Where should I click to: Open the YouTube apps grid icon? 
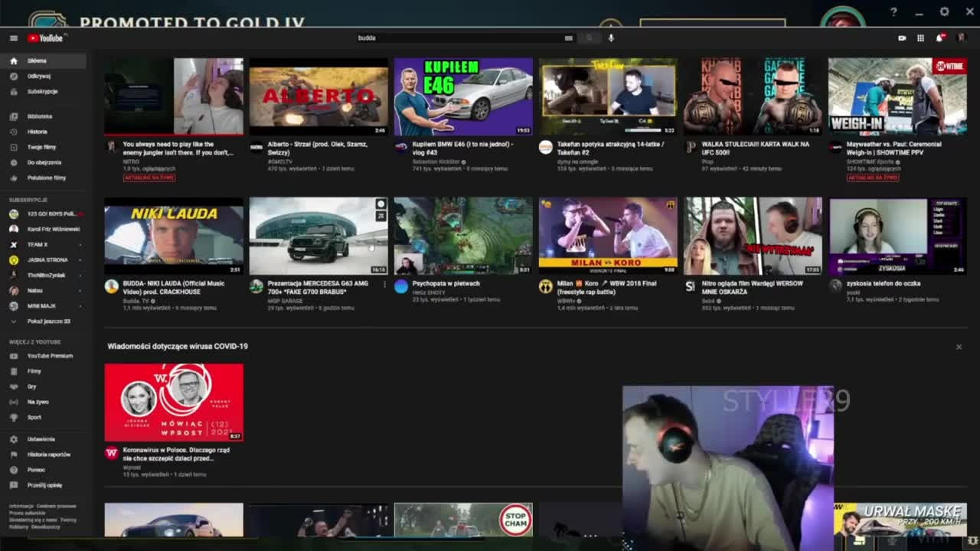[x=920, y=37]
